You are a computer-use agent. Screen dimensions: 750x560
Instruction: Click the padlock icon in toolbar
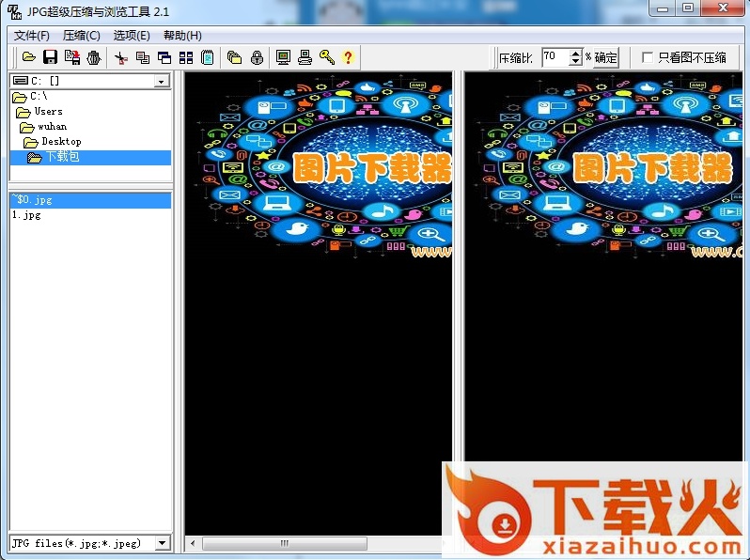pyautogui.click(x=256, y=57)
